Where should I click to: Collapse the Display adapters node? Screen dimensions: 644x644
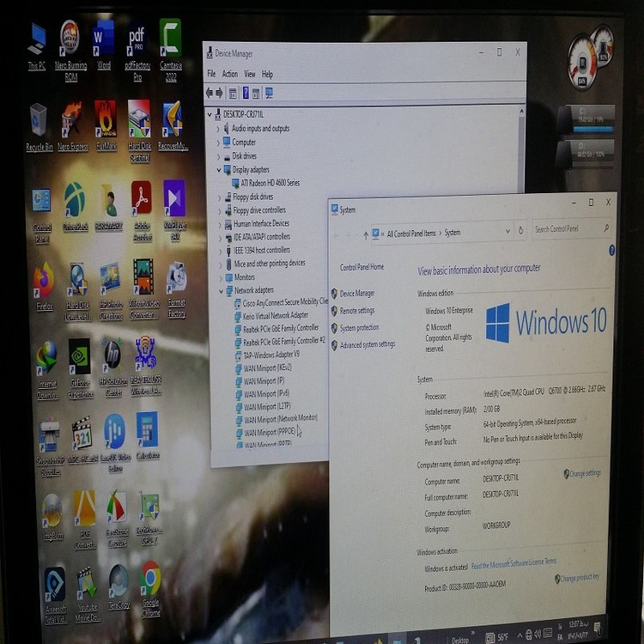click(218, 170)
